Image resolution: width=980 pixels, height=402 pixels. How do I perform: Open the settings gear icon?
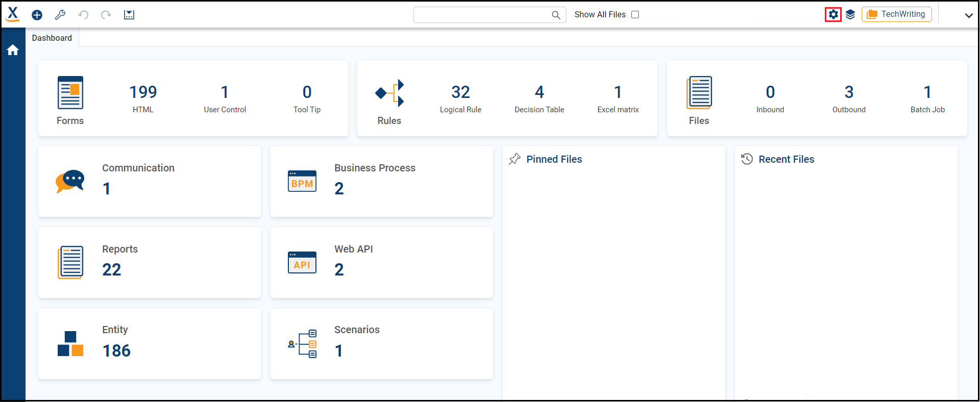[833, 14]
